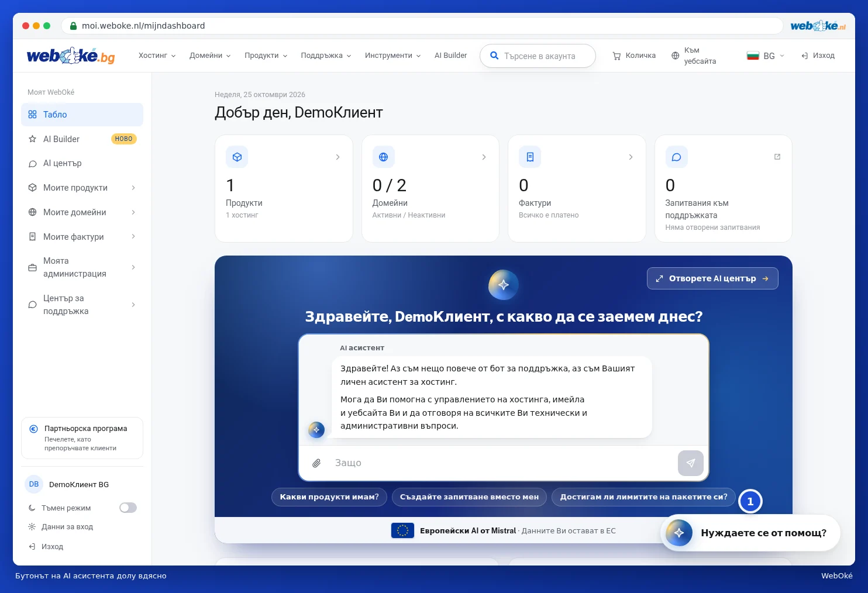Open the Продукти card cube icon
The width and height of the screenshot is (868, 593).
[x=237, y=157]
